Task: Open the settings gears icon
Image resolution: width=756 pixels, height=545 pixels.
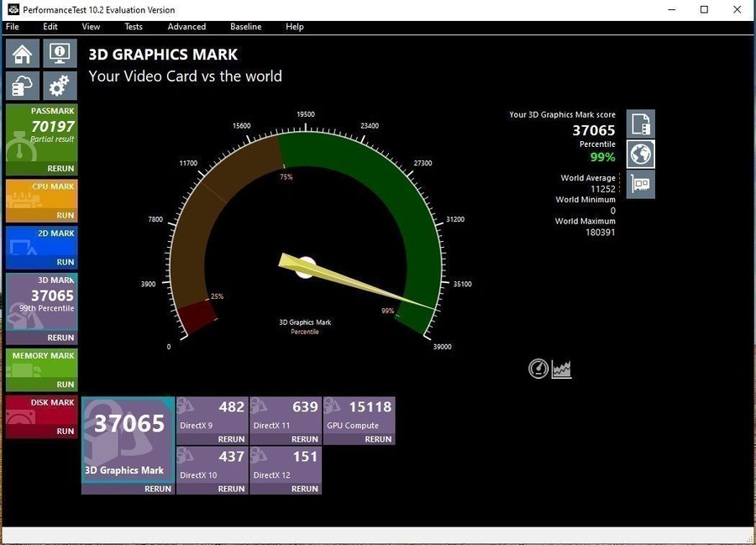Action: (x=59, y=86)
